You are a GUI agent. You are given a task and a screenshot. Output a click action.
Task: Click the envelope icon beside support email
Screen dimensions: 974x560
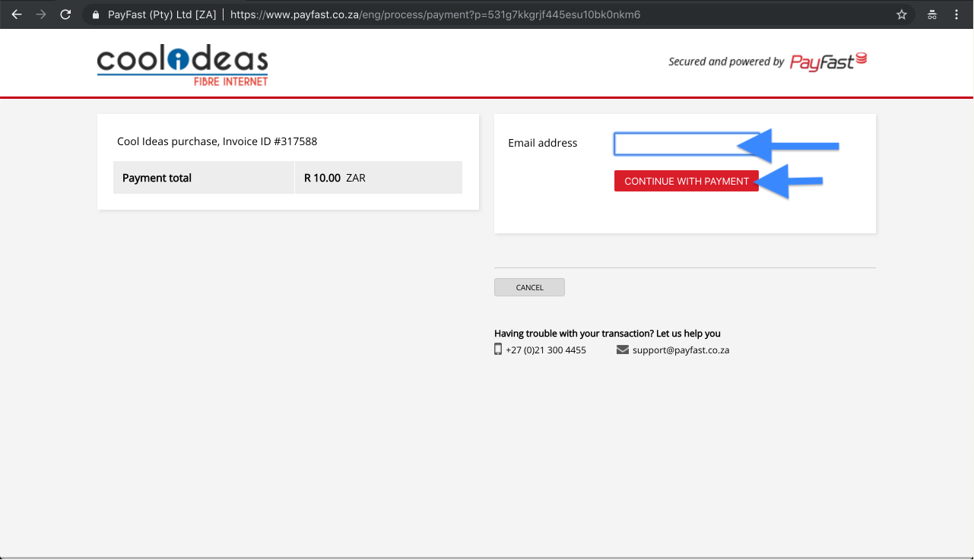[x=623, y=350]
